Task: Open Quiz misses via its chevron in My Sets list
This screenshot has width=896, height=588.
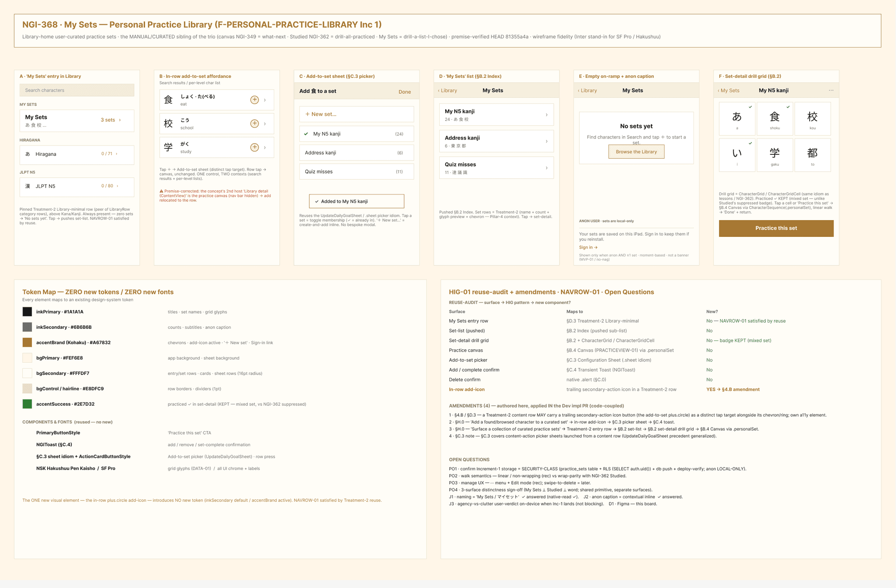Action: coord(546,168)
